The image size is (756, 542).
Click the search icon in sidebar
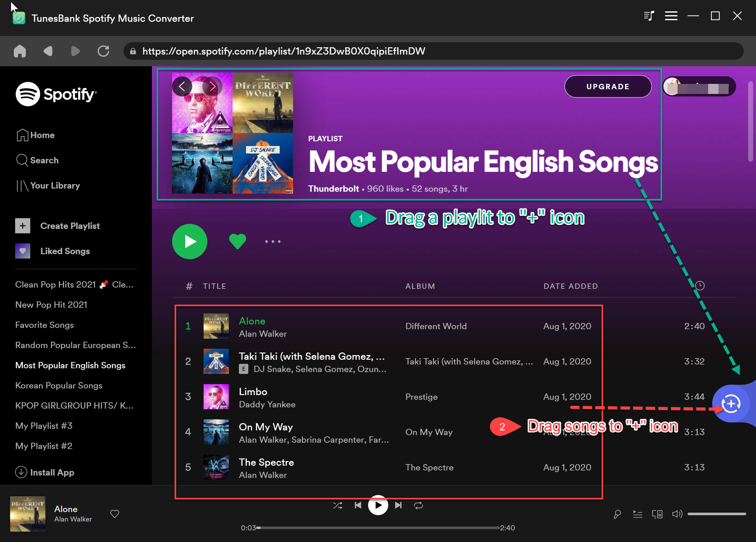click(22, 160)
